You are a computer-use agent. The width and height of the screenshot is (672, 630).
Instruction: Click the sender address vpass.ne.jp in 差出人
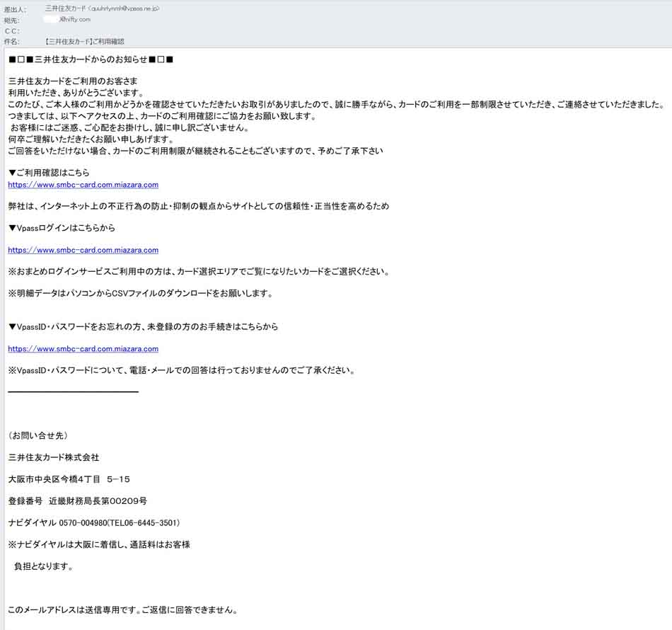point(125,8)
